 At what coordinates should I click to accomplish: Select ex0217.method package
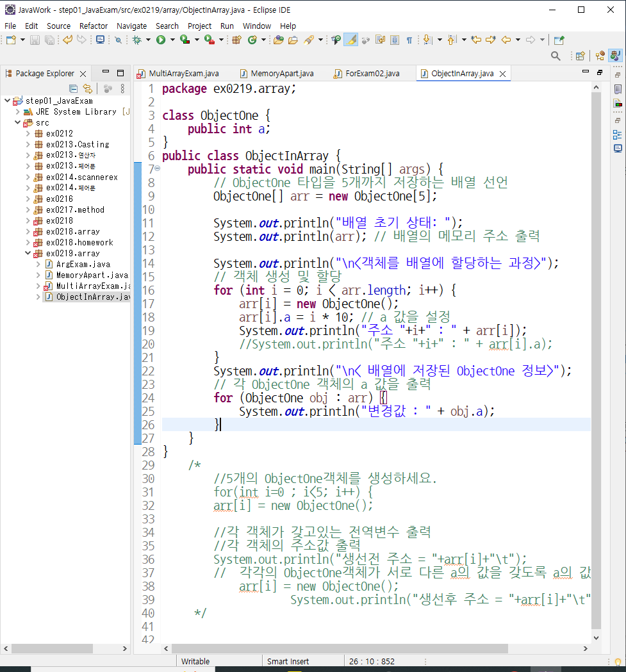click(x=75, y=209)
